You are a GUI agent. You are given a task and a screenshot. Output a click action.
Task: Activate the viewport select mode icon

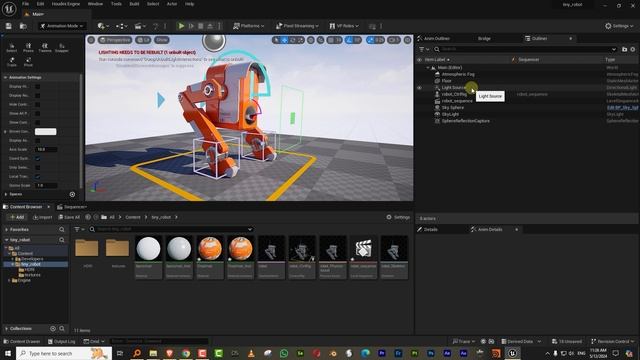276,40
